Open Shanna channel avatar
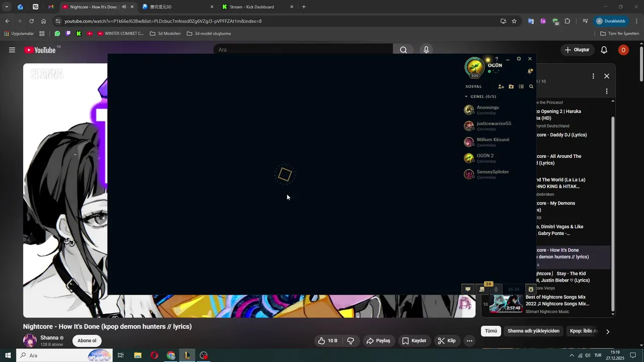The image size is (644, 362). pos(30,341)
